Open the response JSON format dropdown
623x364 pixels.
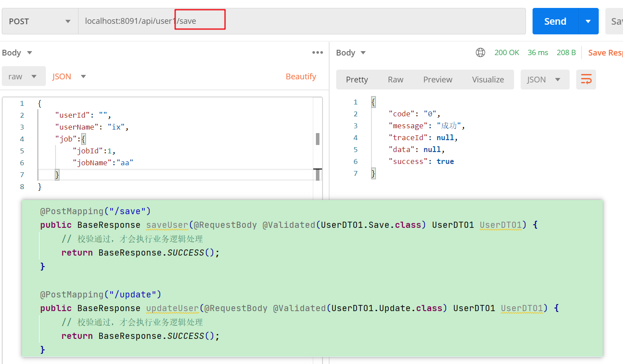pos(545,79)
